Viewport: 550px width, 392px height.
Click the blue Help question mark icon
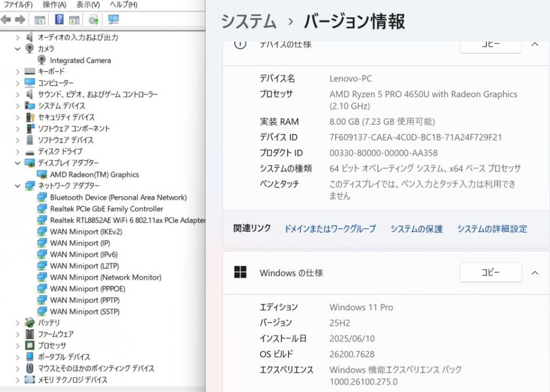coord(59,20)
